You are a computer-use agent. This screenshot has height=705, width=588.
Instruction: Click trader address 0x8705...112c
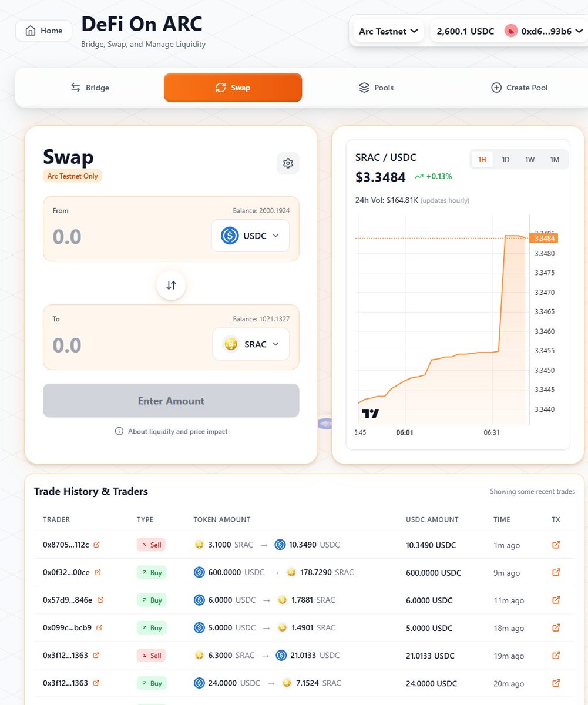66,545
